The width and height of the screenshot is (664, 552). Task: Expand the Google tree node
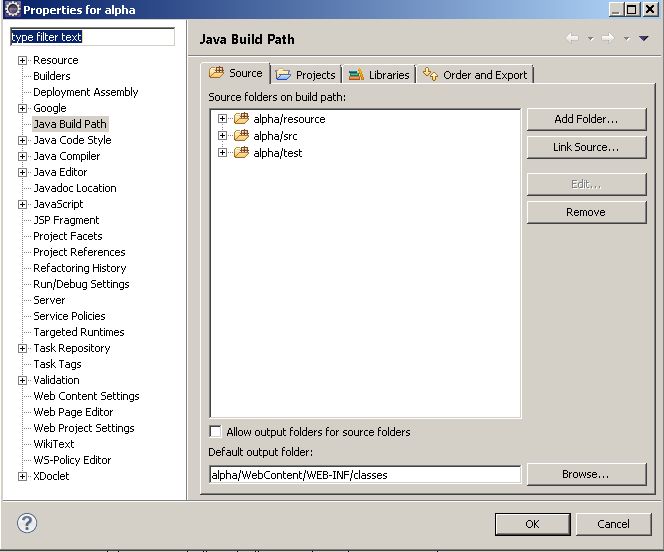(x=22, y=108)
